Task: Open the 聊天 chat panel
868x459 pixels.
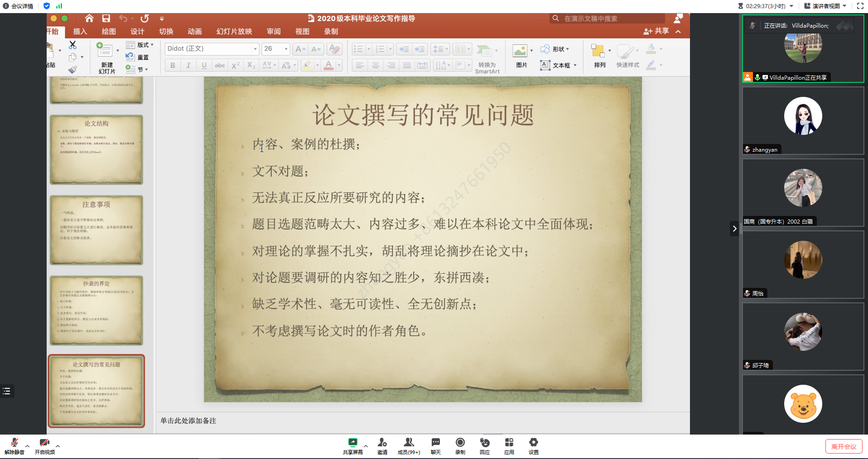Action: (435, 445)
